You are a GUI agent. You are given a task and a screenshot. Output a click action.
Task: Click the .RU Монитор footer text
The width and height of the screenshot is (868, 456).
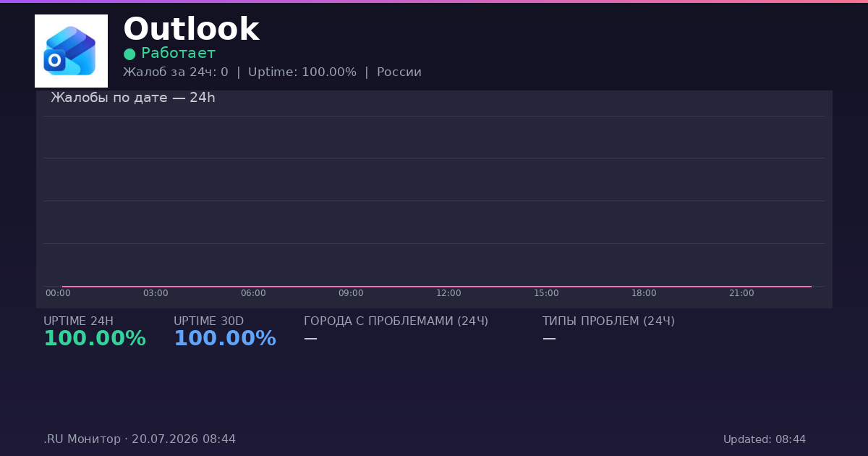click(x=82, y=439)
